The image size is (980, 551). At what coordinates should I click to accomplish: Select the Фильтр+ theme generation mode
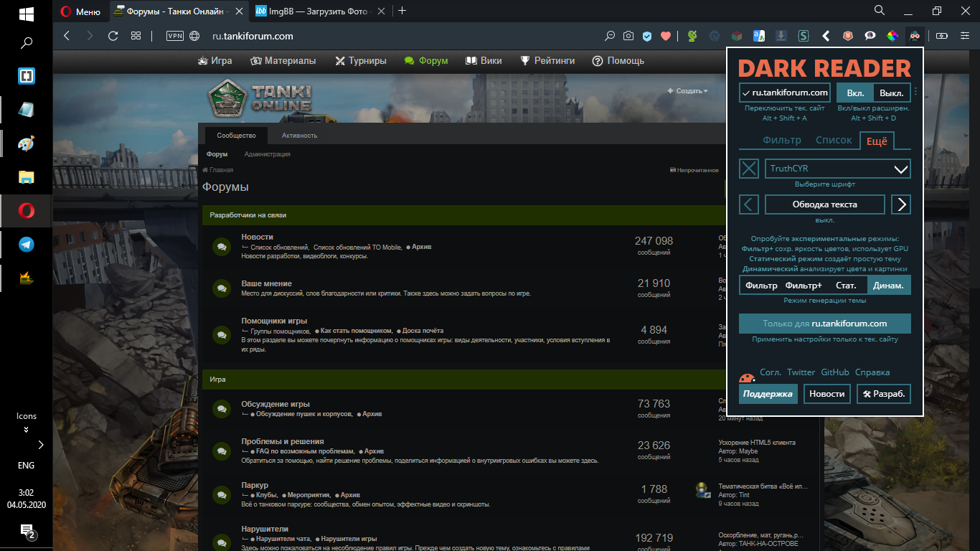tap(804, 286)
